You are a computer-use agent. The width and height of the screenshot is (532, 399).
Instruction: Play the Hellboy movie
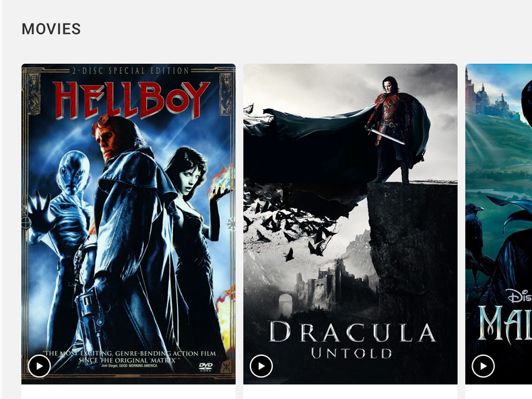click(39, 366)
